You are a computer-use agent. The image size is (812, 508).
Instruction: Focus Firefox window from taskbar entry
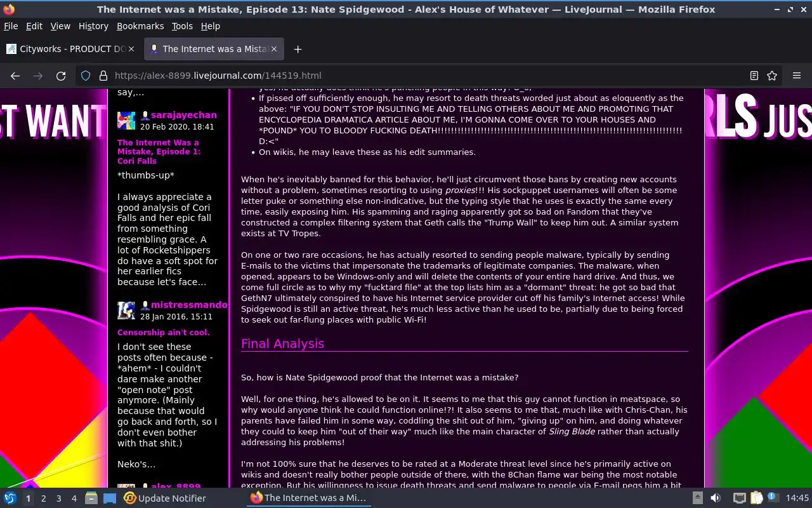pyautogui.click(x=309, y=498)
